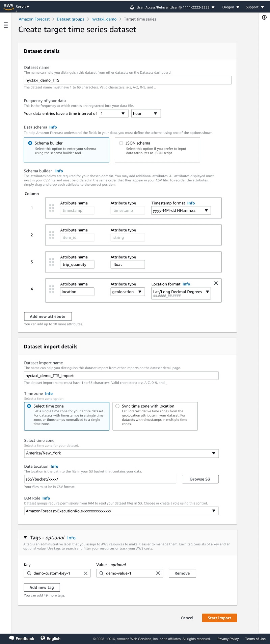Image resolution: width=270 pixels, height=644 pixels.
Task: Go to Dataset groups breadcrumb
Action: 71,19
